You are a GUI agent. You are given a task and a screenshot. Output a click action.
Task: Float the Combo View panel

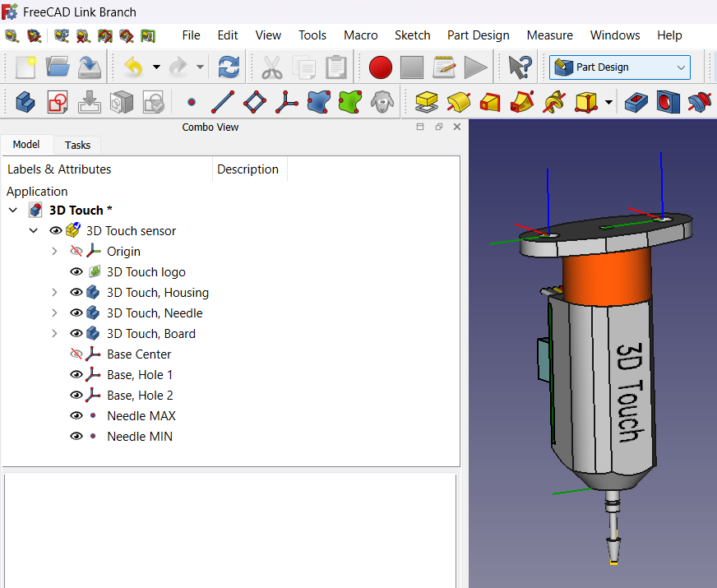point(439,127)
